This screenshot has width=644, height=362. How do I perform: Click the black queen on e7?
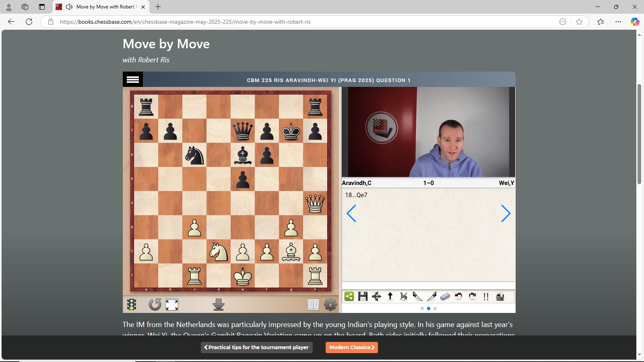[x=243, y=131]
